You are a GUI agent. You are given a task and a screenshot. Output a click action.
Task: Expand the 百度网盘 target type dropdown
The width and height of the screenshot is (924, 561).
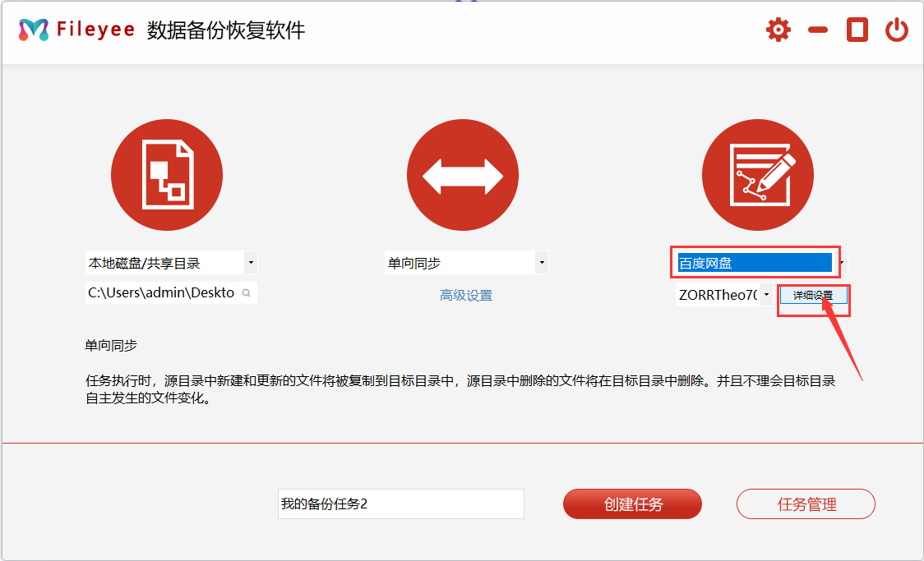tap(841, 263)
